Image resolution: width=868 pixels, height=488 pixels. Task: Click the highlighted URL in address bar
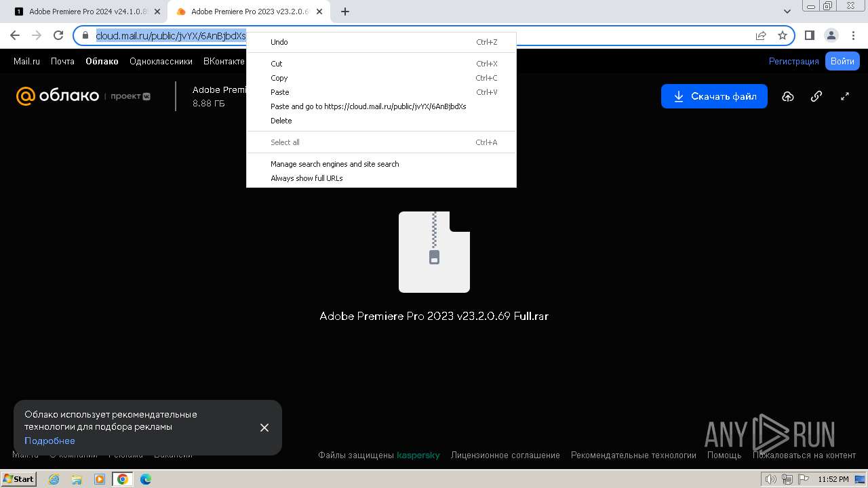[170, 36]
